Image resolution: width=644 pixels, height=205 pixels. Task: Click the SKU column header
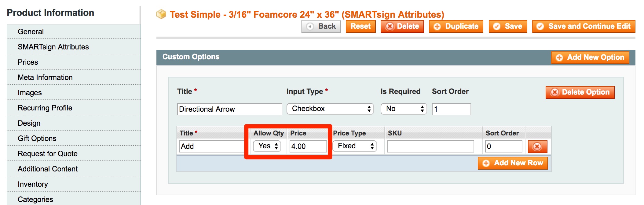395,133
